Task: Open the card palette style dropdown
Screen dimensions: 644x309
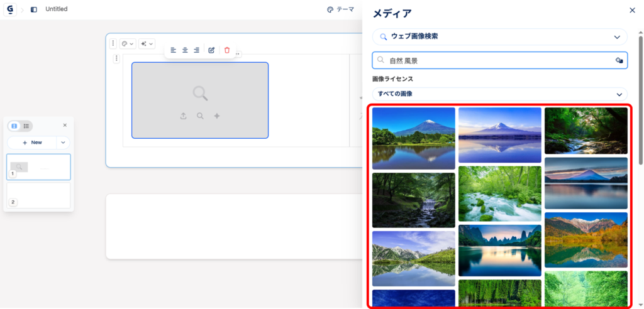Action: pos(128,44)
